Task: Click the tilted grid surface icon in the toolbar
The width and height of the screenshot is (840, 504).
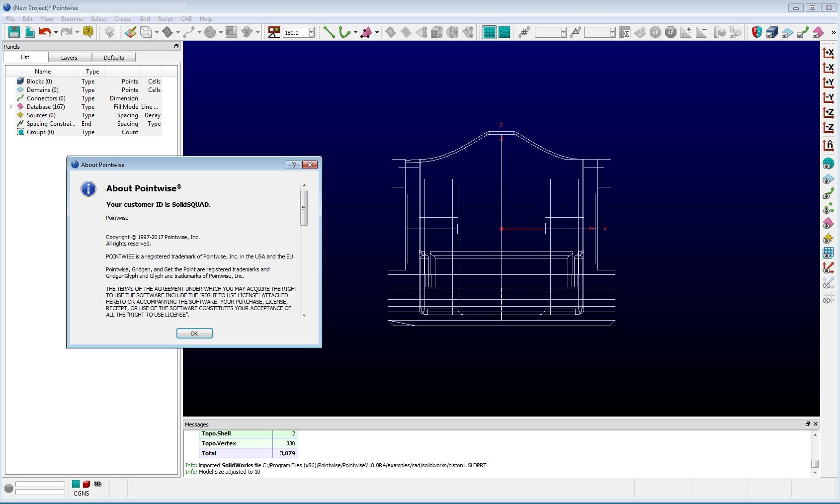Action: tap(168, 32)
